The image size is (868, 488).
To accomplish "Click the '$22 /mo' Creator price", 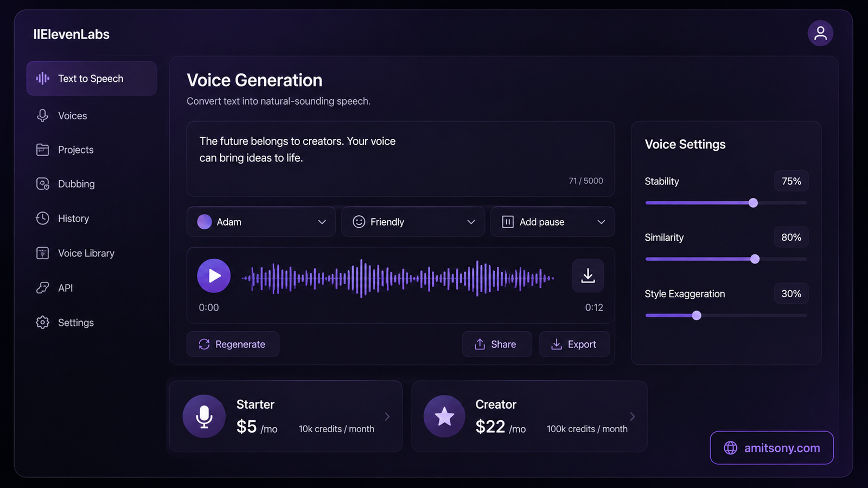I will coord(500,427).
